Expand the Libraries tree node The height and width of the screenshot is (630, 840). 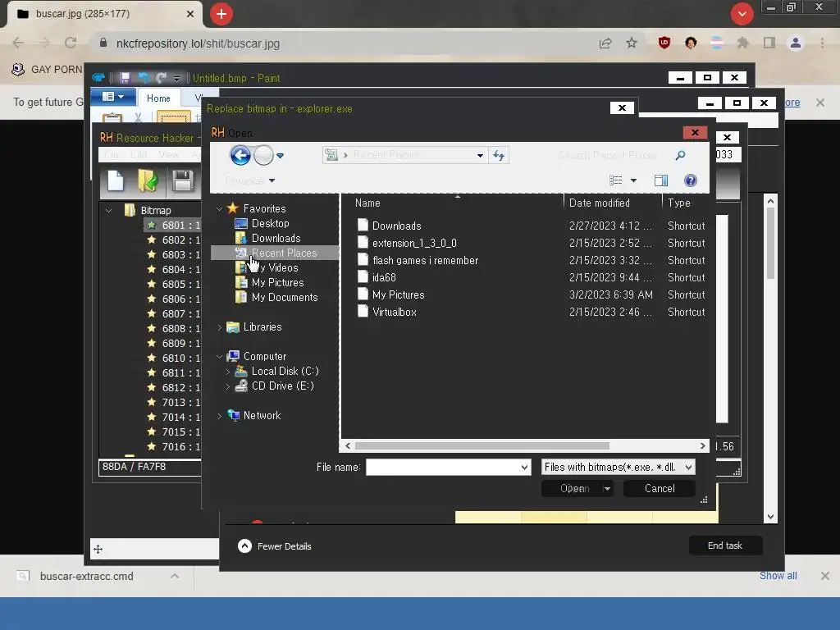(x=219, y=327)
